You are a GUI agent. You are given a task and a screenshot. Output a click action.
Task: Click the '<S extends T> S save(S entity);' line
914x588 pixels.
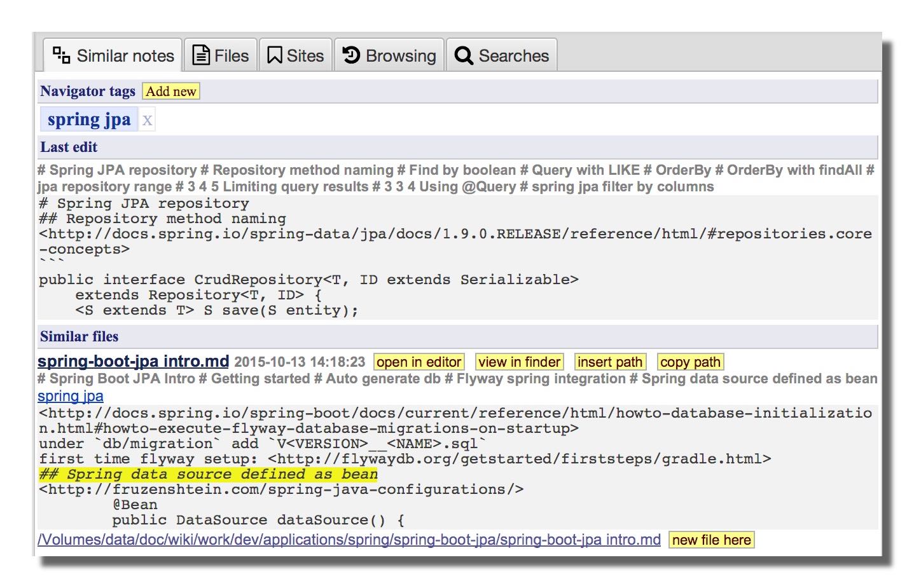click(x=217, y=310)
